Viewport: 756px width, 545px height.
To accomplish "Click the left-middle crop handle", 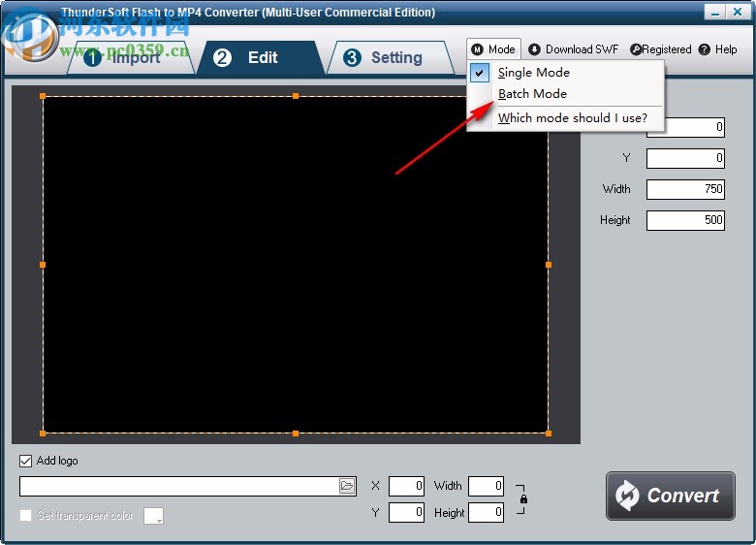I will tap(43, 265).
